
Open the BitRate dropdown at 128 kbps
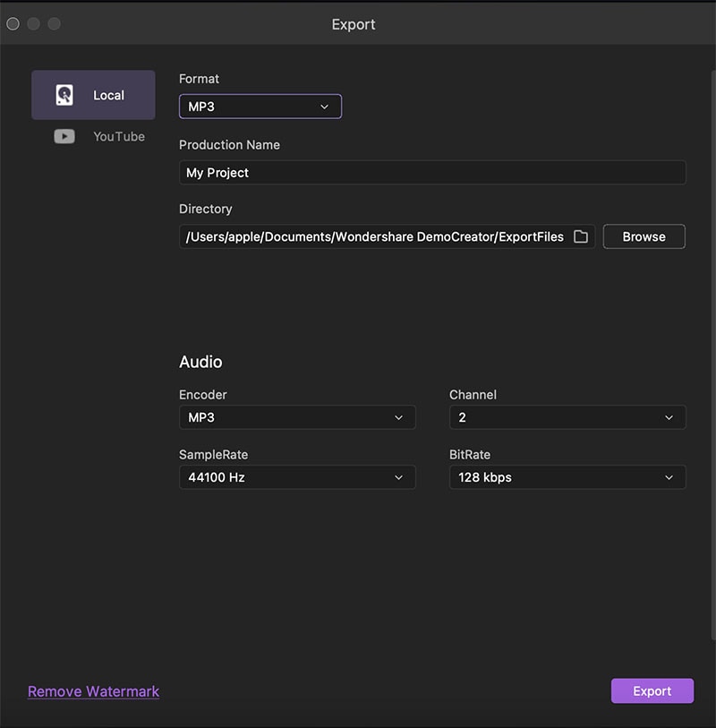[x=567, y=477]
